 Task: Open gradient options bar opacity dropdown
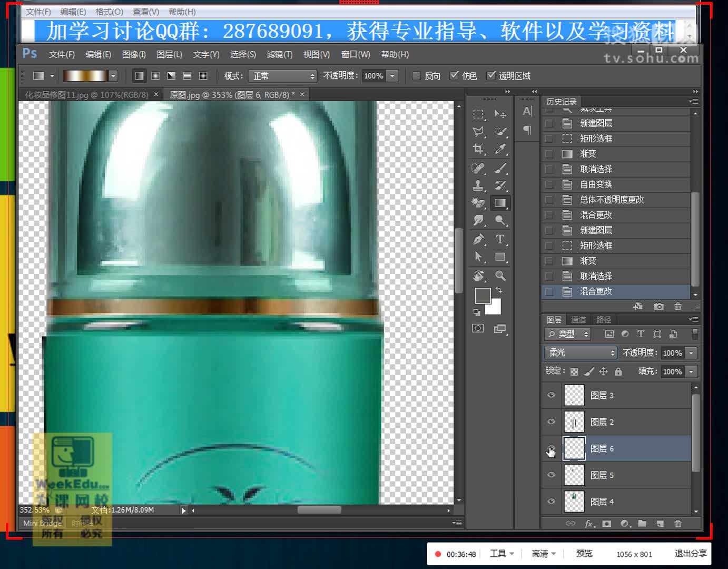pyautogui.click(x=392, y=76)
